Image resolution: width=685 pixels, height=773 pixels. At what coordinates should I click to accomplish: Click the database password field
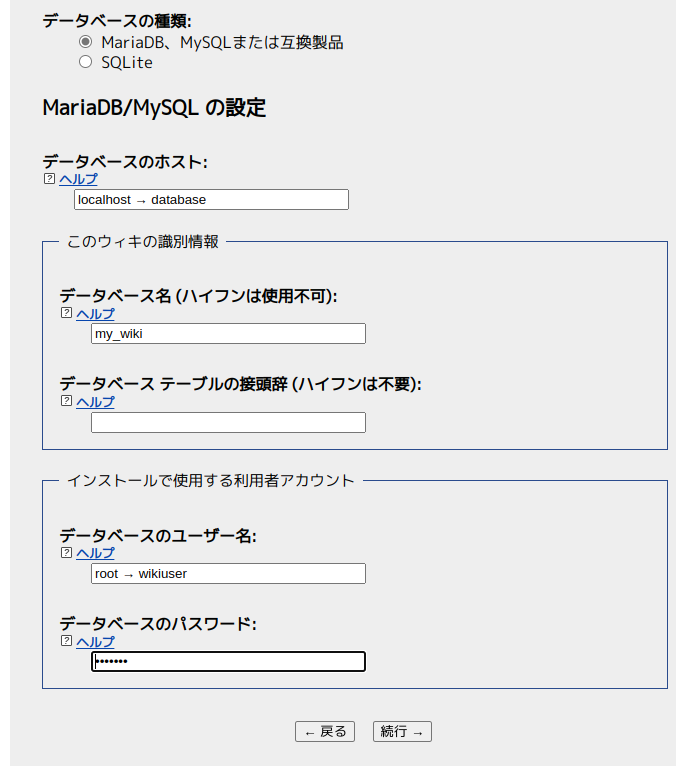(228, 662)
